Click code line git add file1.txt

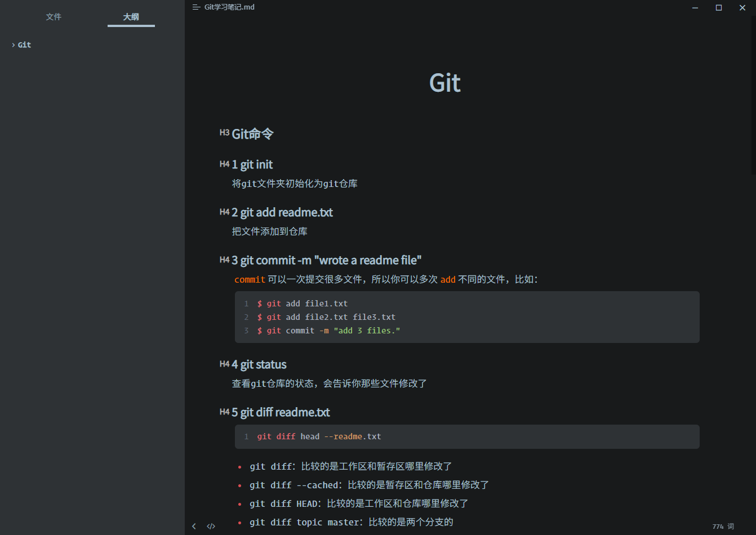click(x=303, y=304)
